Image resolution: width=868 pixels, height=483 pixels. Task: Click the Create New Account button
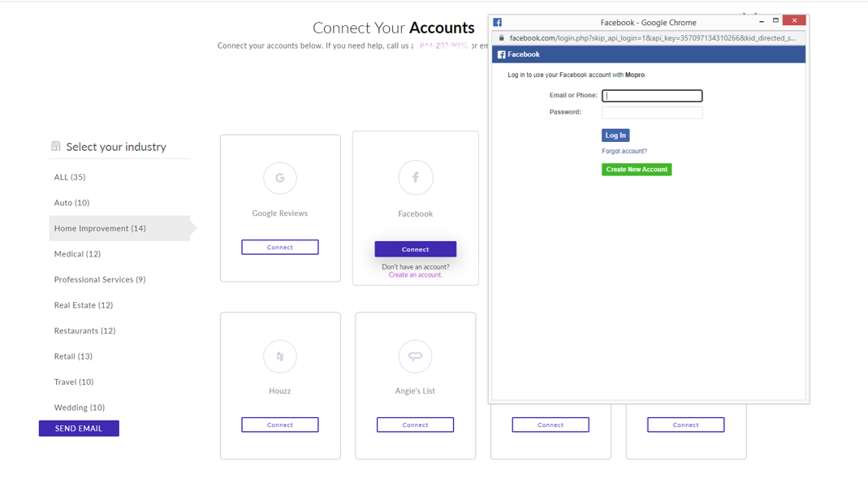637,170
